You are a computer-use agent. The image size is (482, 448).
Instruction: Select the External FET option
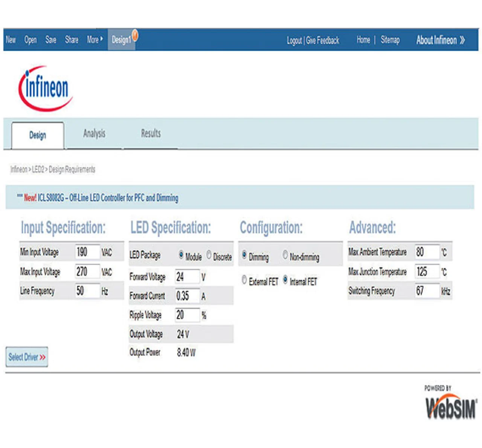(244, 280)
